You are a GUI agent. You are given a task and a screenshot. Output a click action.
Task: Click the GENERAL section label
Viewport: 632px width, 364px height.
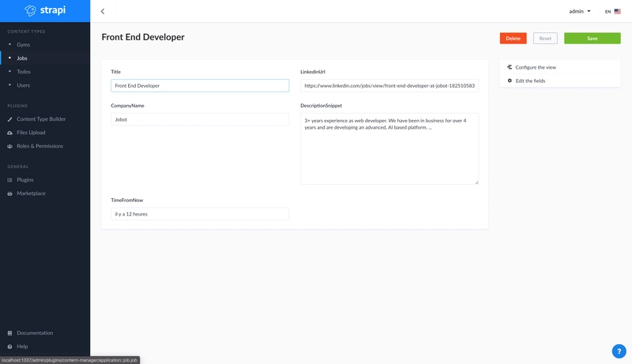click(x=17, y=167)
